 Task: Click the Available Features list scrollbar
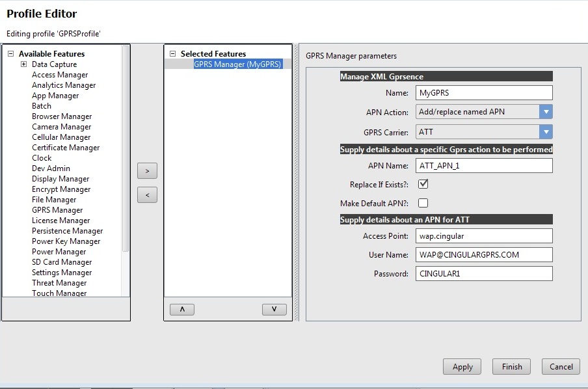(x=126, y=150)
